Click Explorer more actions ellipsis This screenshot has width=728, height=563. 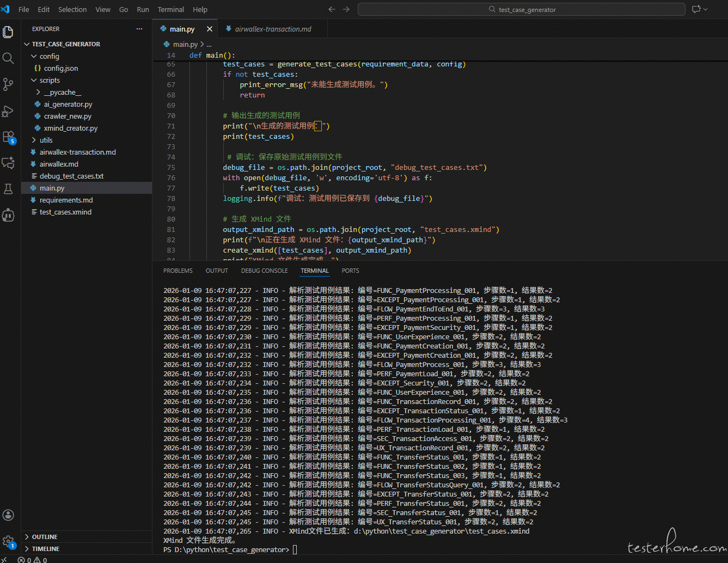click(x=139, y=29)
